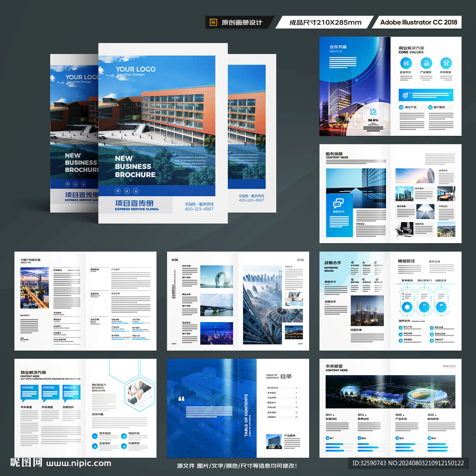Viewport: 476px width, 476px height.
Task: Click the second progress bar under 2014
Action: click(371, 448)
